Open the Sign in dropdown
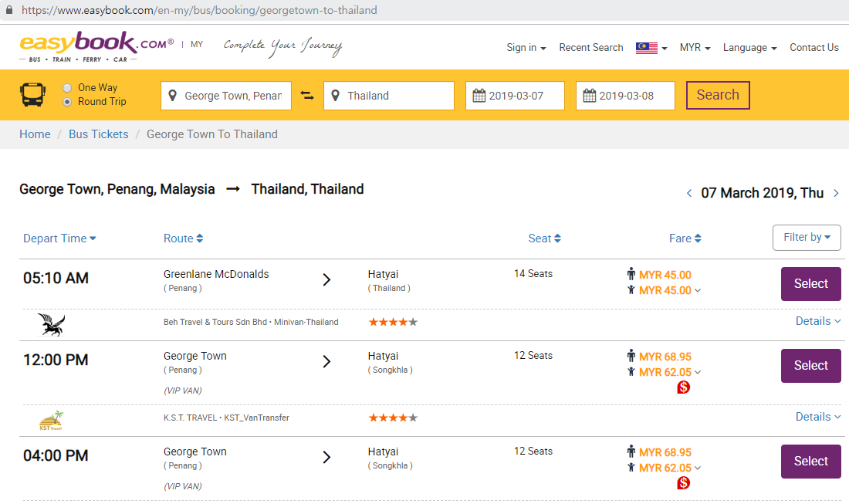 click(526, 48)
